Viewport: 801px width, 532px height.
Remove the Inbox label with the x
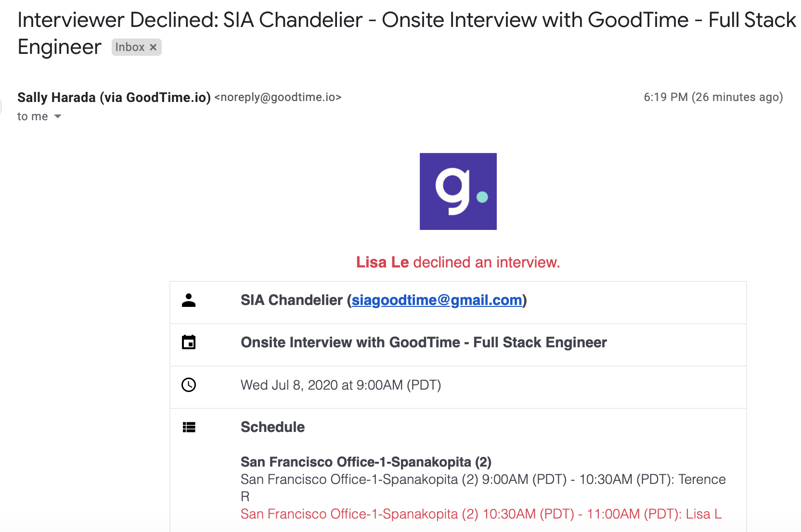tap(153, 47)
